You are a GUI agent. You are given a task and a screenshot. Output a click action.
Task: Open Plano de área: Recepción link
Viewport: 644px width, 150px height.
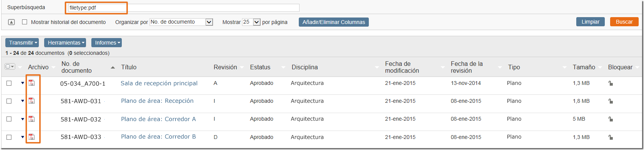pyautogui.click(x=157, y=101)
